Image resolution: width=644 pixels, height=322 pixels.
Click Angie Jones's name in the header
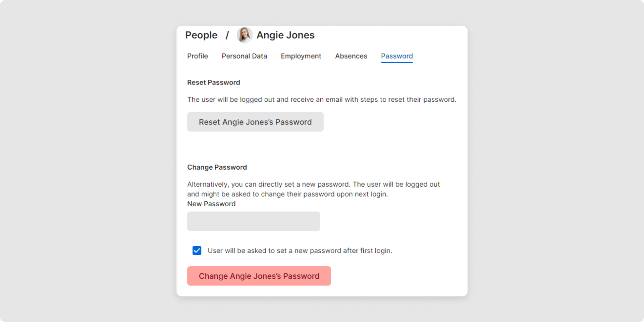point(285,35)
